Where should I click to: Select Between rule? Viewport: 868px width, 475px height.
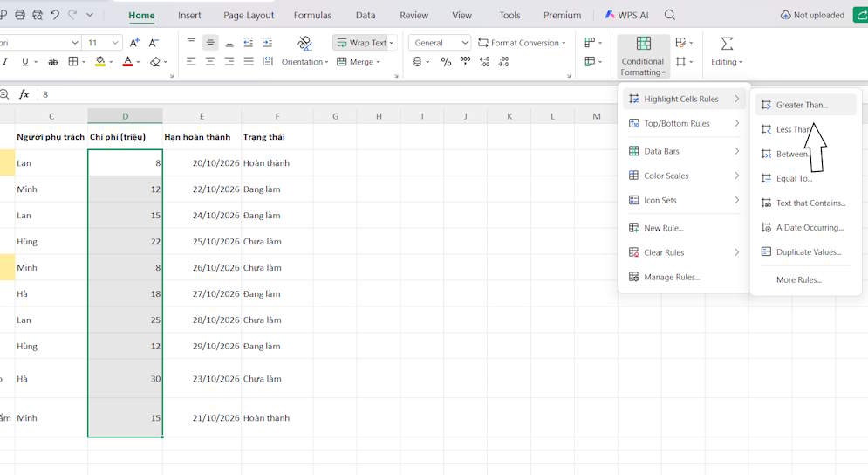click(805, 154)
